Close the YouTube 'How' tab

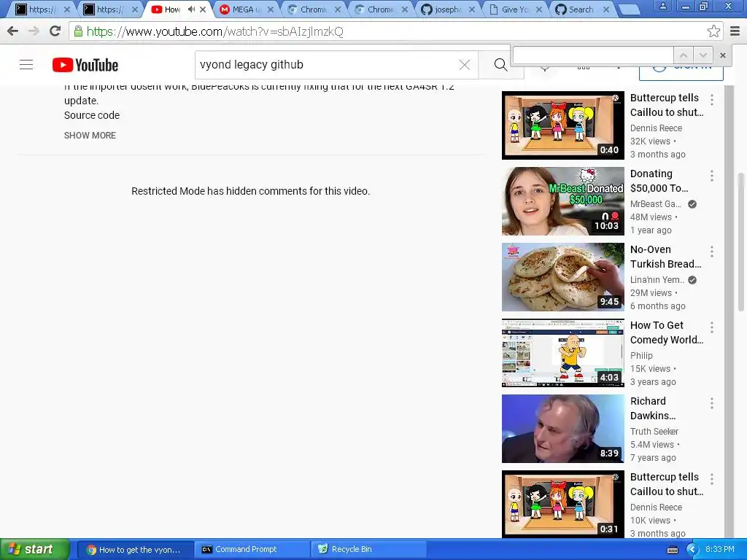[203, 9]
